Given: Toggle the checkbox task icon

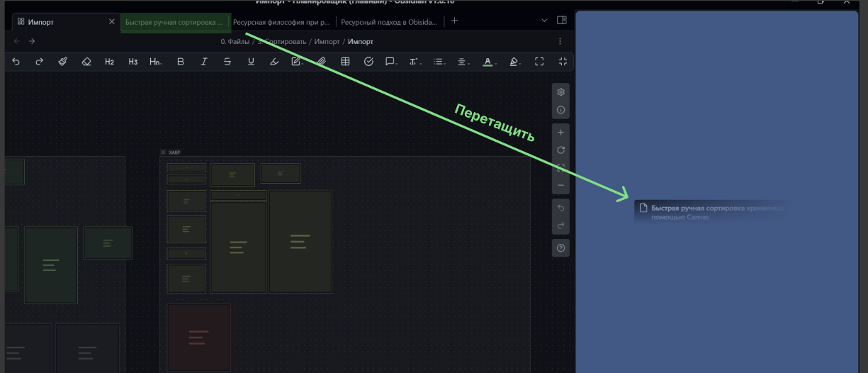Looking at the screenshot, I should [368, 62].
